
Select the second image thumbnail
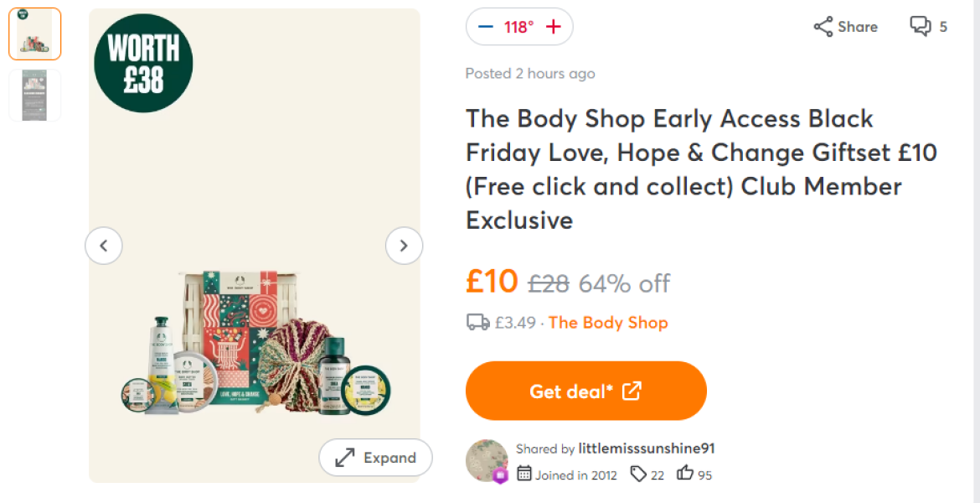coord(34,95)
